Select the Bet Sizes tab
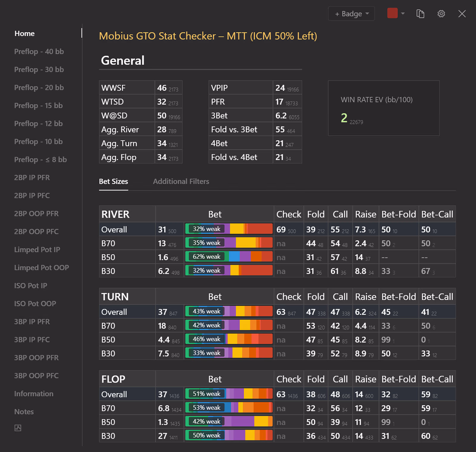 (x=113, y=181)
